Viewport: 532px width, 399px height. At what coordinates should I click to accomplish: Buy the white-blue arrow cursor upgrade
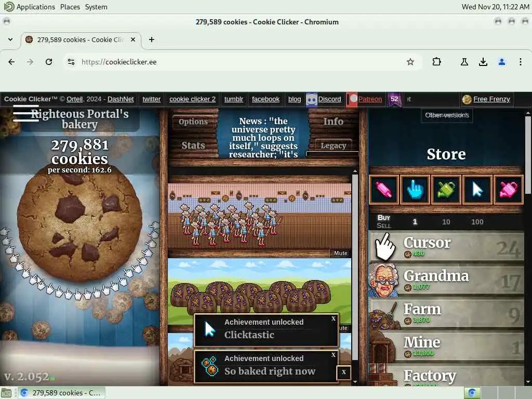tap(477, 190)
